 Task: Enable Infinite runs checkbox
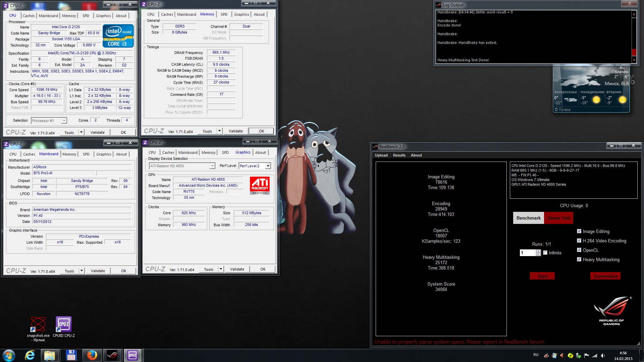(x=545, y=253)
